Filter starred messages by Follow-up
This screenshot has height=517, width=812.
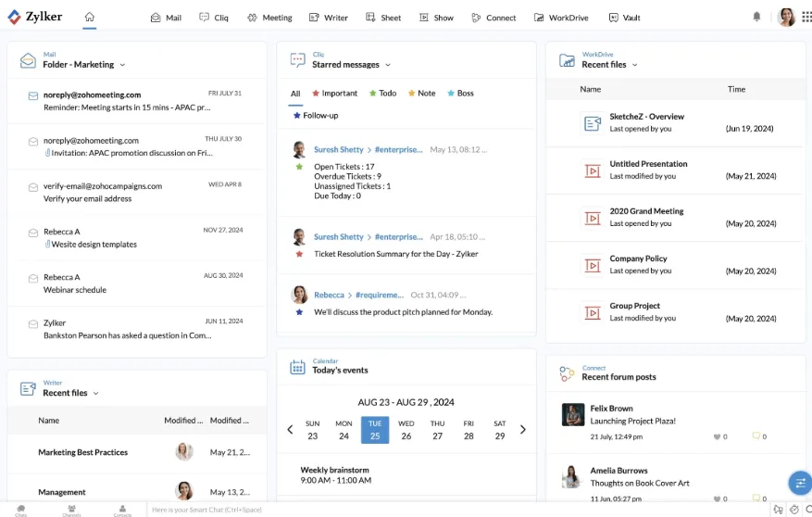pyautogui.click(x=316, y=116)
